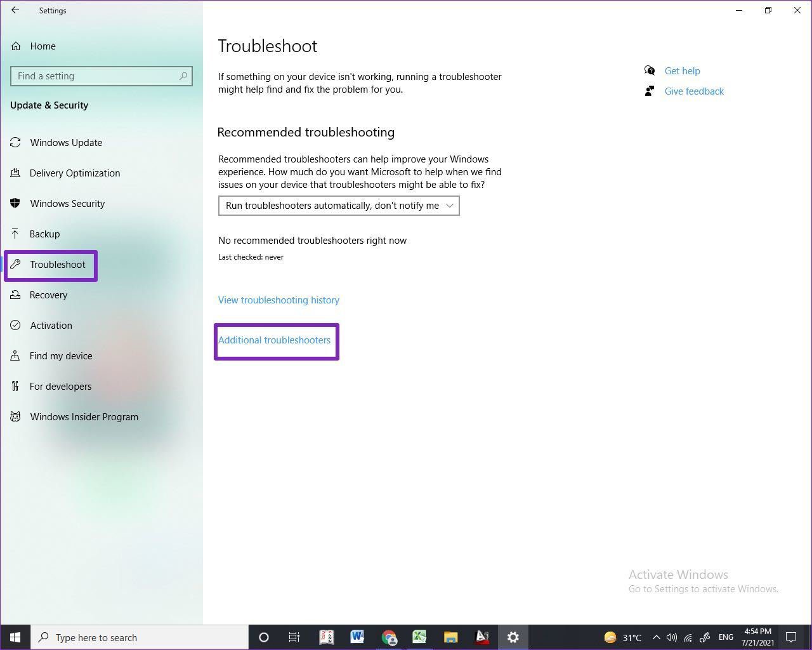Open Windows Security page
This screenshot has height=650, width=812.
click(x=67, y=204)
